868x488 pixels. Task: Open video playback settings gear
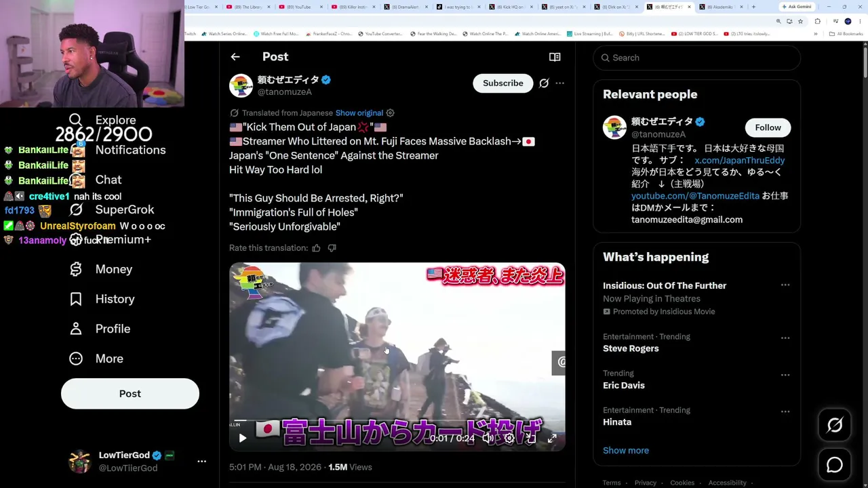coord(509,439)
